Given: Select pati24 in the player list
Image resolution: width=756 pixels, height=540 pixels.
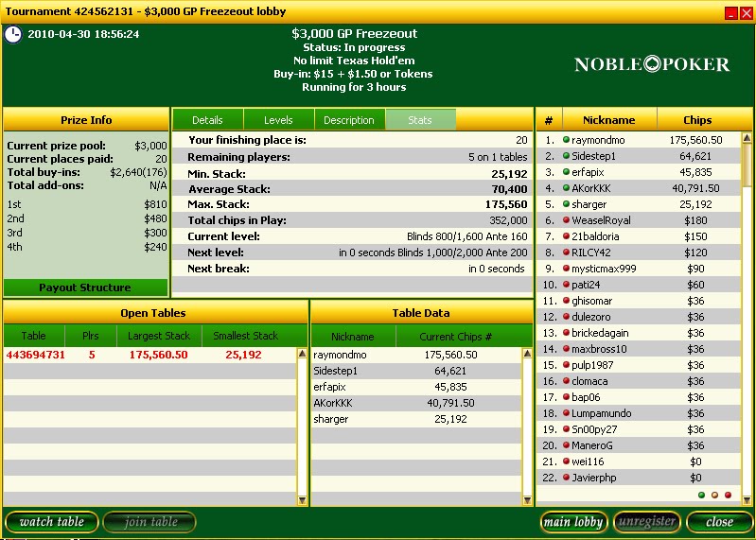Looking at the screenshot, I should [639, 285].
